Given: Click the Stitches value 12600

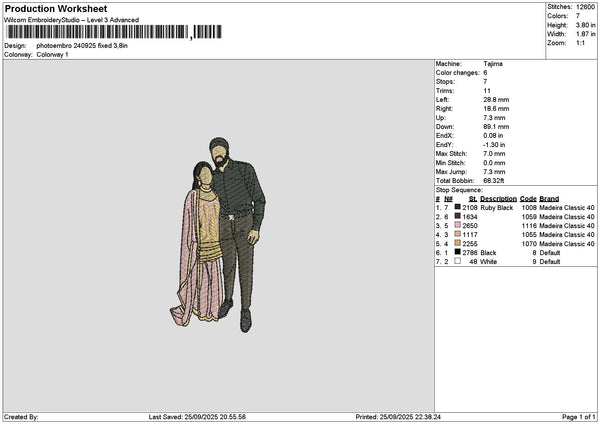Looking at the screenshot, I should click(585, 7).
